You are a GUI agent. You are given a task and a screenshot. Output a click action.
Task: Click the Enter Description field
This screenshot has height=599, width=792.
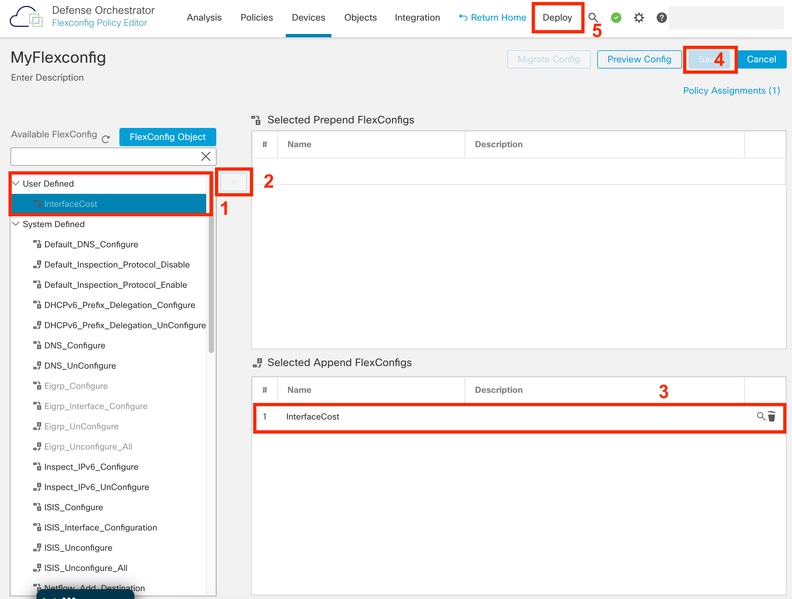(x=47, y=78)
